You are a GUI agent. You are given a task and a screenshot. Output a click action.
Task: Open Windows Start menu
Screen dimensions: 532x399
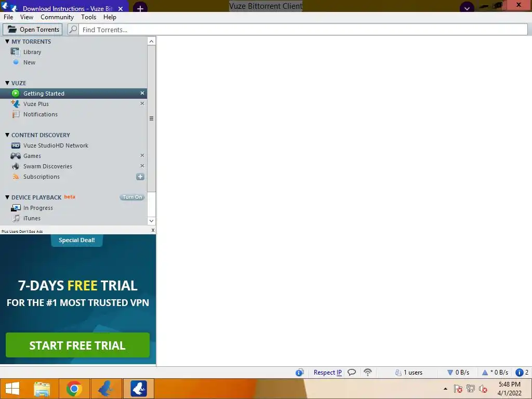[12, 389]
